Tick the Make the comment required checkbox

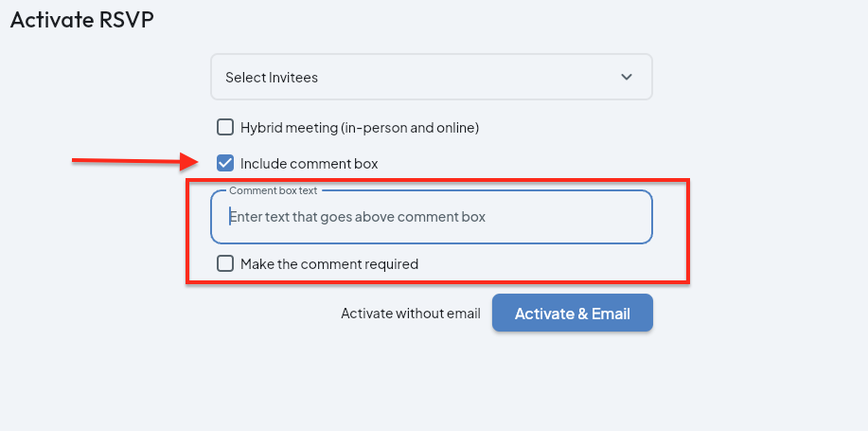(225, 263)
